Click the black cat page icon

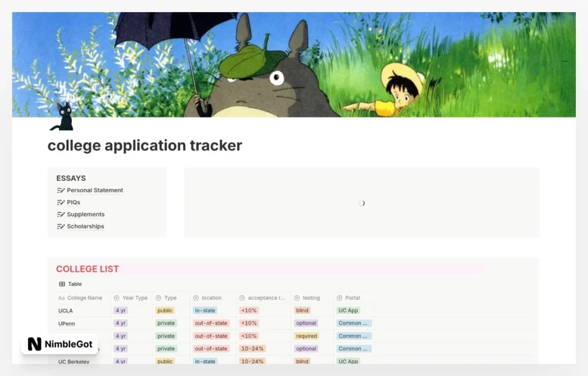(x=62, y=117)
